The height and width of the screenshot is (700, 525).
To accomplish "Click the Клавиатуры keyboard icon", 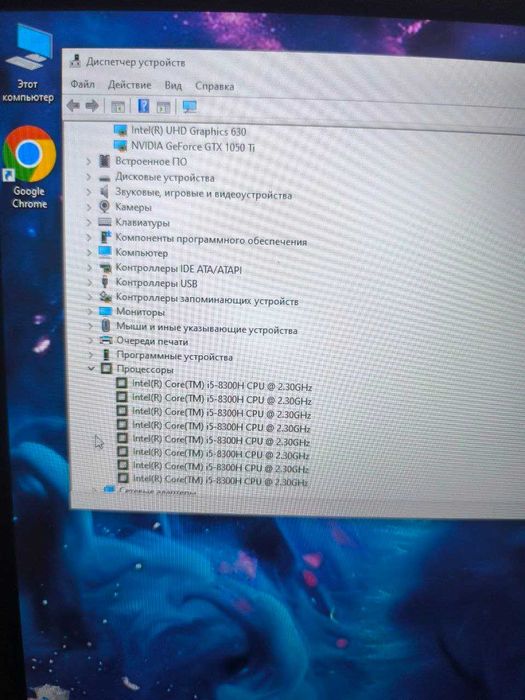I will 105,222.
